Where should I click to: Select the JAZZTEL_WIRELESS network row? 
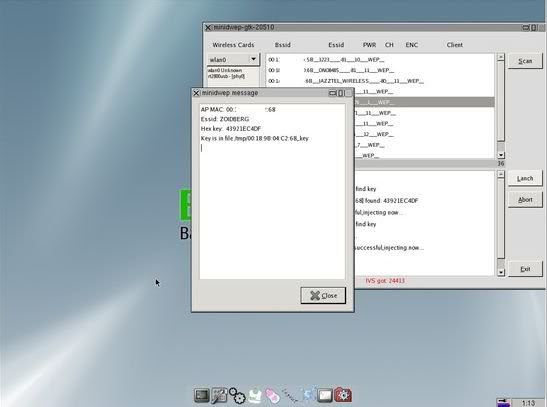click(380, 81)
